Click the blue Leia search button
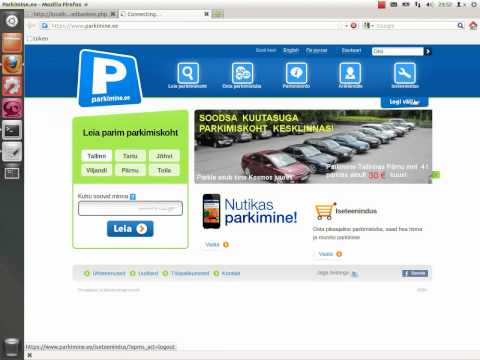The height and width of the screenshot is (360, 480). [130, 229]
